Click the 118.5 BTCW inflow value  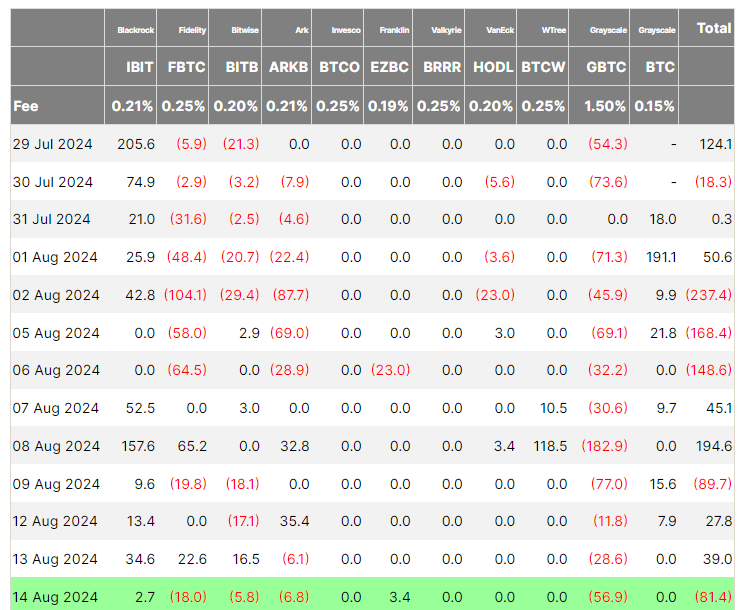pos(550,446)
